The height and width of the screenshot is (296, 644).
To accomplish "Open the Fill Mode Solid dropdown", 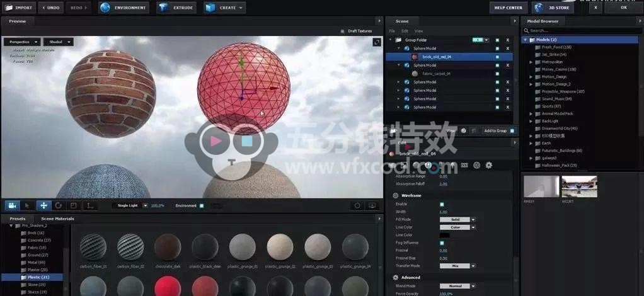I will (x=457, y=220).
